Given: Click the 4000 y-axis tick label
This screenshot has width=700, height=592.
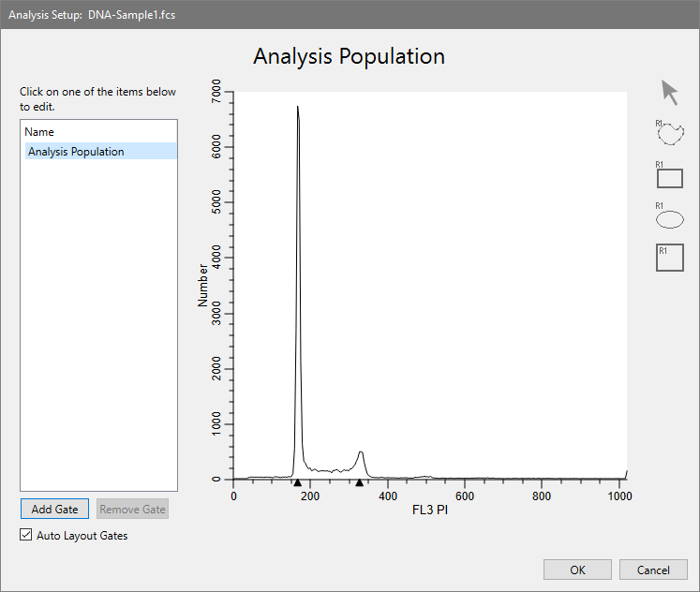Looking at the screenshot, I should pos(216,257).
